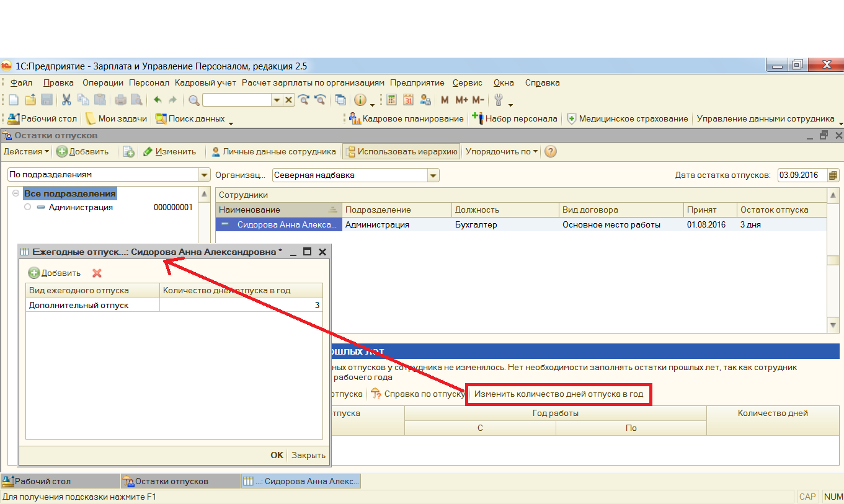Click the round help question icon
The height and width of the screenshot is (504, 844).
(x=550, y=151)
